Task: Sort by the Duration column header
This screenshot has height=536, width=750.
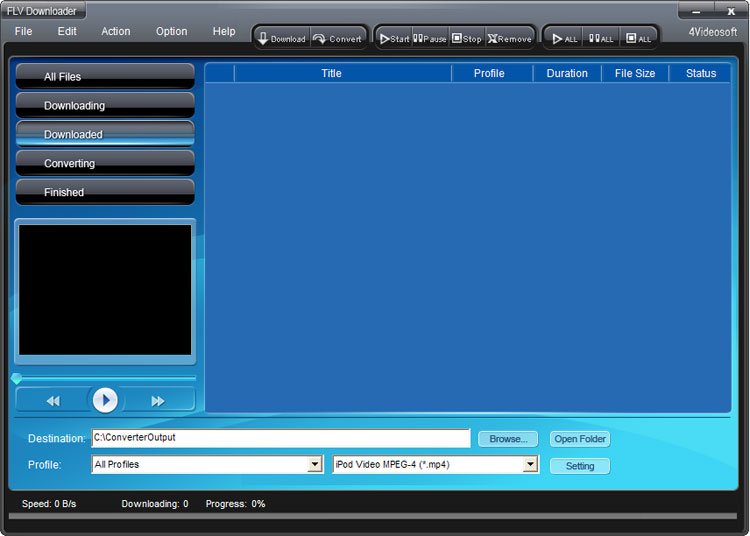Action: click(567, 73)
